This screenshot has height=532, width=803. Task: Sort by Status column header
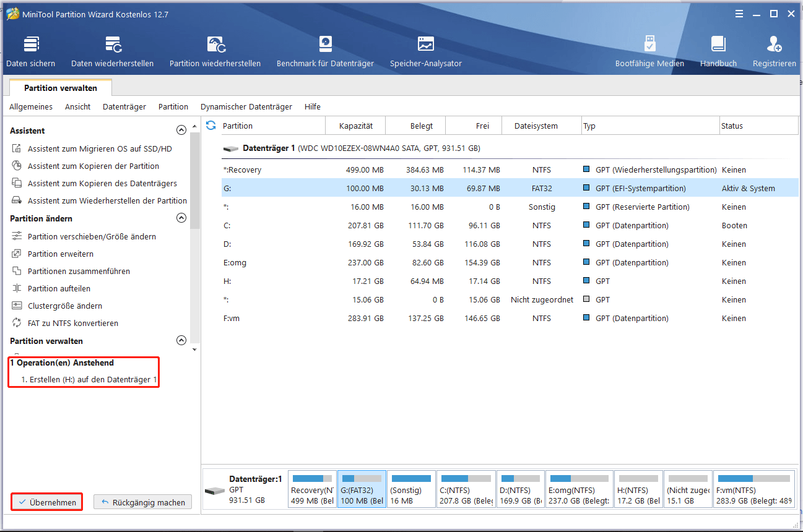[759, 126]
